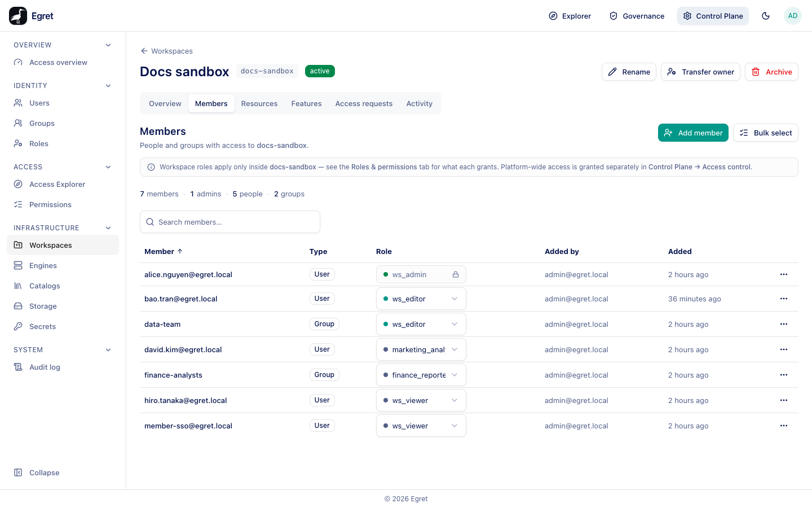This screenshot has height=508, width=812.
Task: Open more actions for hiro.tanaka@egret.local
Action: (x=784, y=400)
